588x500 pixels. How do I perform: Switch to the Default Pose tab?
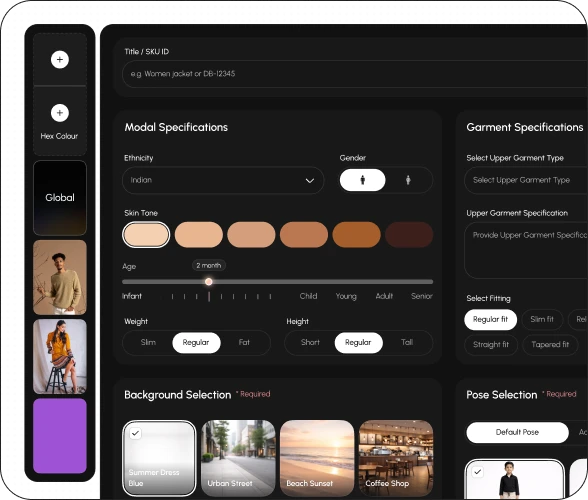point(517,432)
